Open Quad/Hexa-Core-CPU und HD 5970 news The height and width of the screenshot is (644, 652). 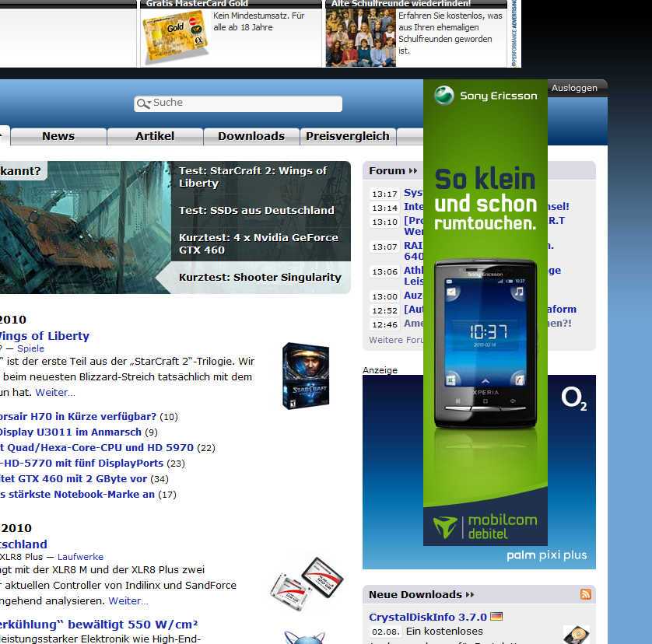tap(96, 448)
